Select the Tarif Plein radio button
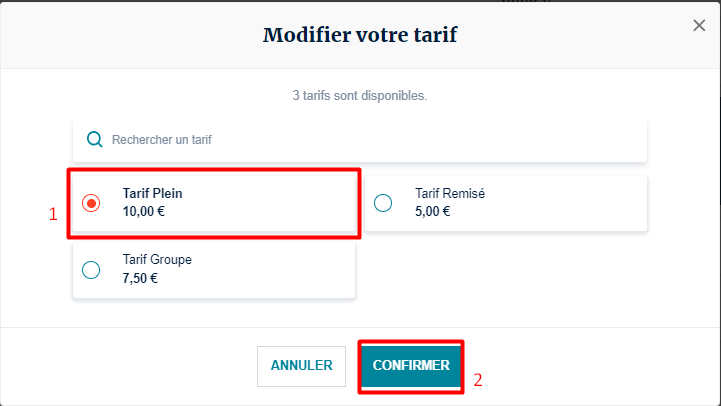Viewport: 721px width, 406px height. (x=91, y=203)
